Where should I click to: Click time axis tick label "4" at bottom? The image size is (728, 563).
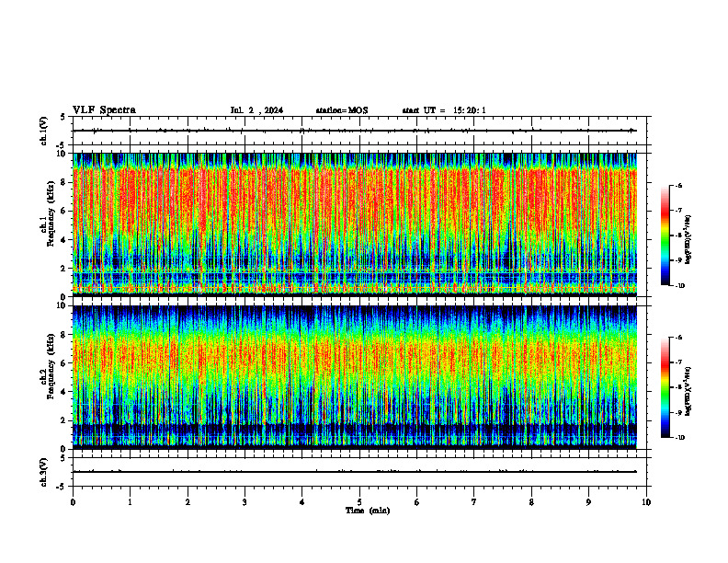click(x=302, y=502)
